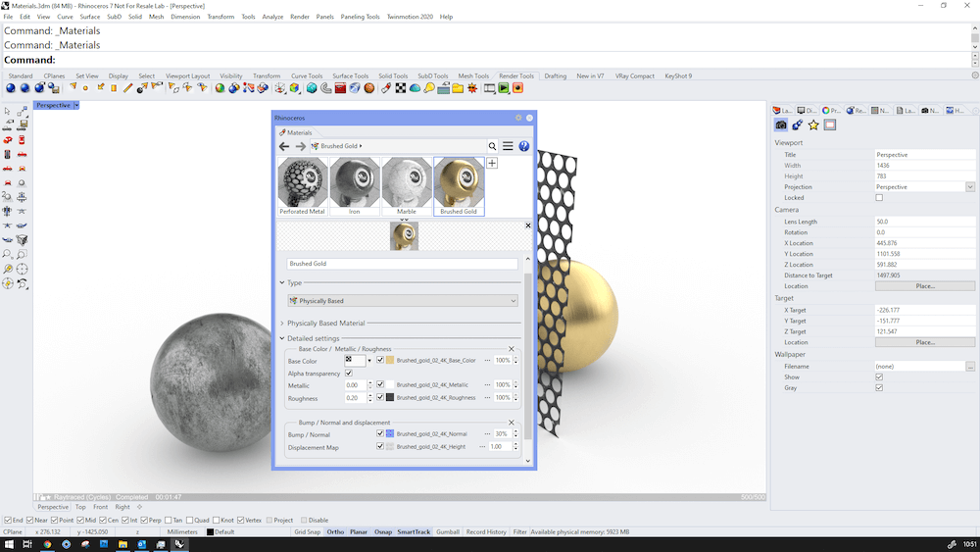The height and width of the screenshot is (552, 980).
Task: Click the multicolor sphere icon in toolbar
Action: pos(220,88)
